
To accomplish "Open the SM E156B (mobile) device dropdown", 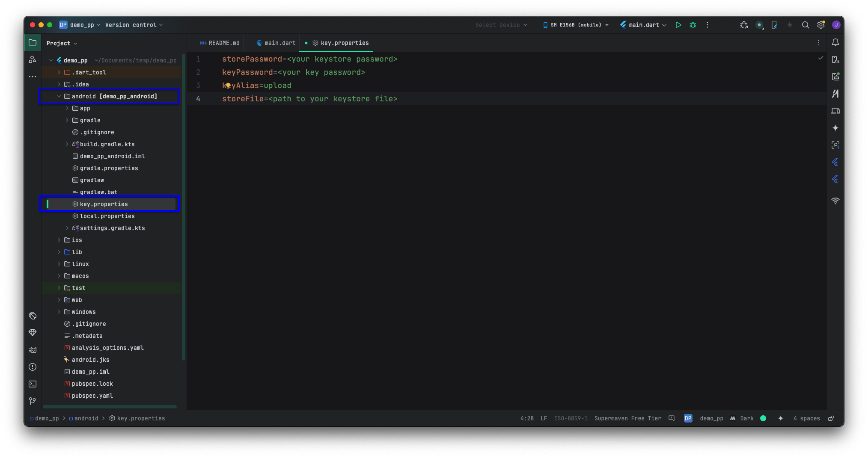I will [x=576, y=25].
